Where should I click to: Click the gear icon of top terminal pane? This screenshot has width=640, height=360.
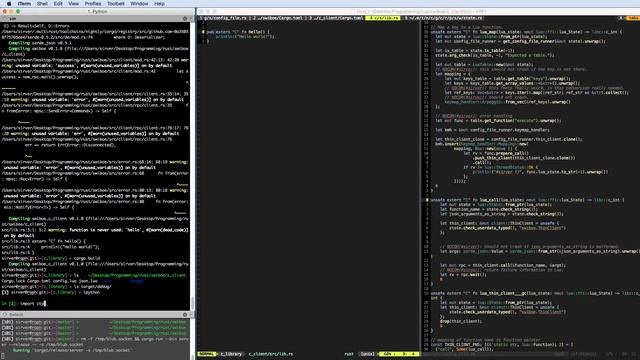pyautogui.click(x=185, y=19)
